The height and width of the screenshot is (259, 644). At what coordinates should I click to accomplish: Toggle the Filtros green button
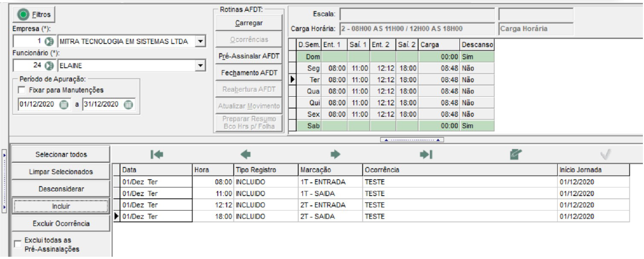point(34,15)
